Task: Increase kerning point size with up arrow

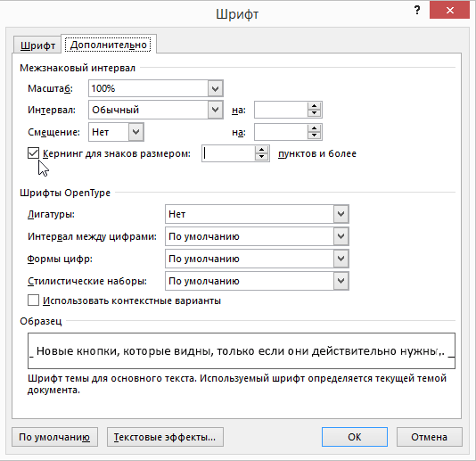Action: click(261, 150)
